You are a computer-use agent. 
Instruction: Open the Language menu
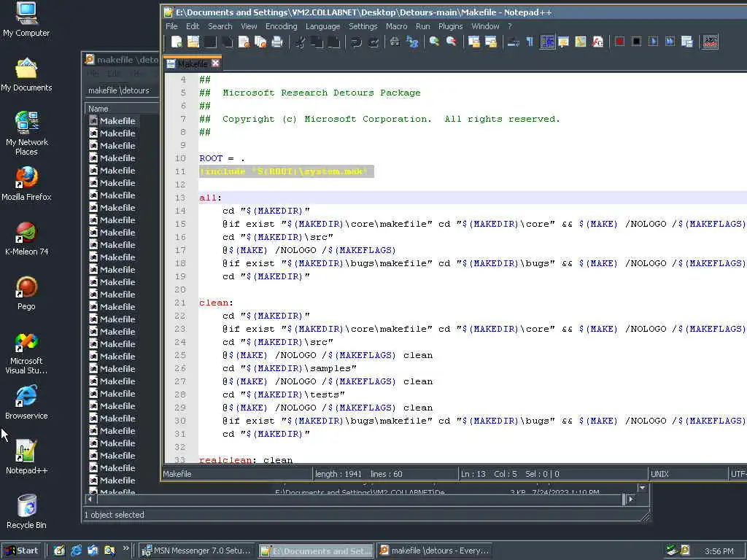(322, 26)
